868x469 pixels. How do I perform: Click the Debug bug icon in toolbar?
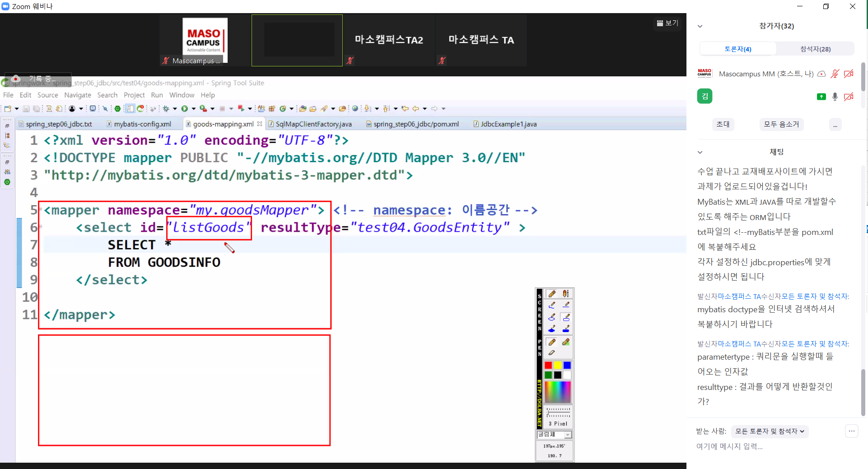tap(166, 108)
